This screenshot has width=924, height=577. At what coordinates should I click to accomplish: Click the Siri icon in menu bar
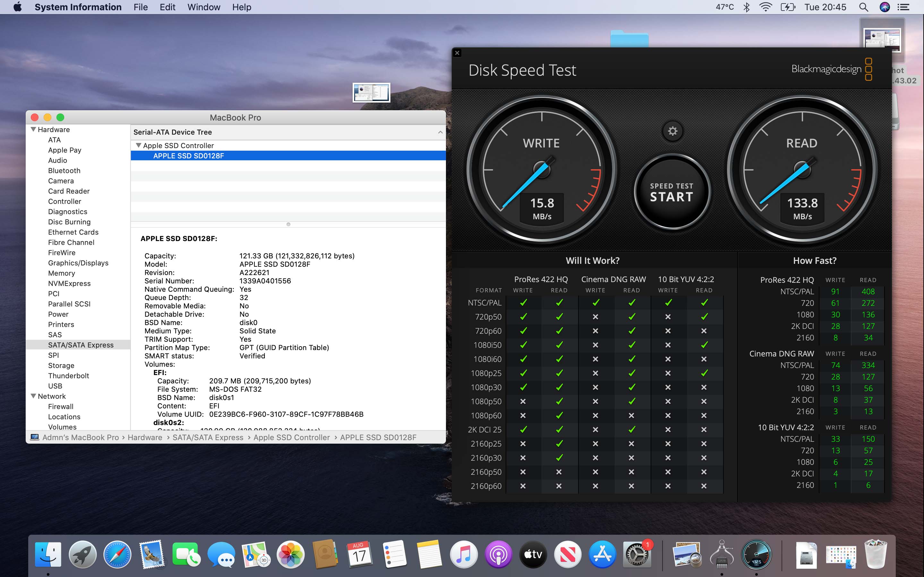click(885, 7)
